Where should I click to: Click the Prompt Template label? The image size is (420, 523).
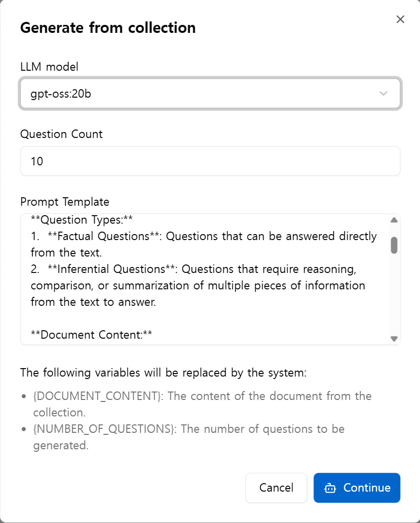(65, 202)
